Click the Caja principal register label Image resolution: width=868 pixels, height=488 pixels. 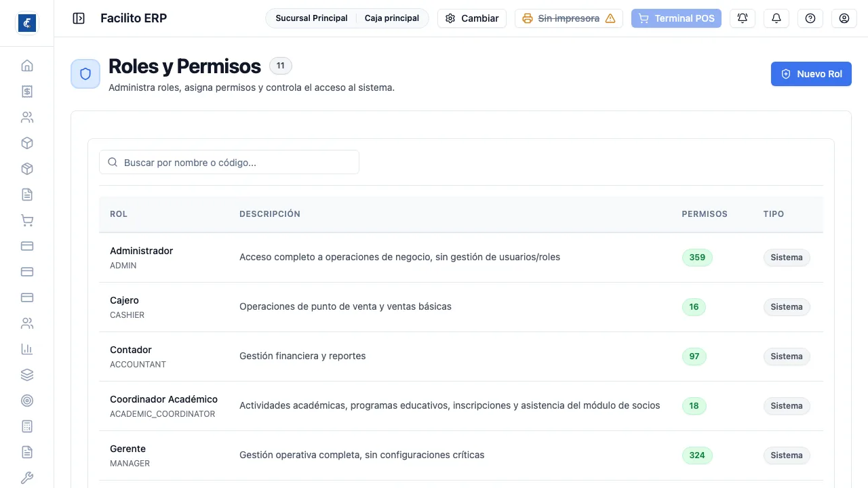(x=392, y=18)
